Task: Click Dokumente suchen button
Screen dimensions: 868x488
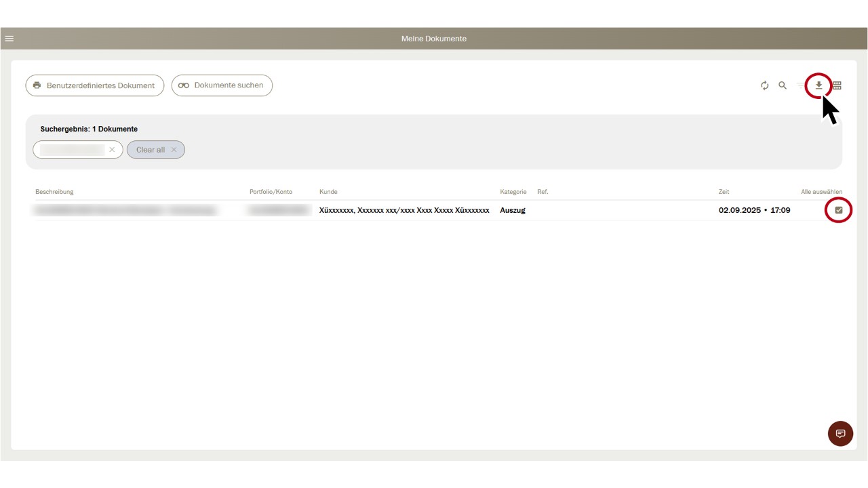Action: (x=222, y=85)
